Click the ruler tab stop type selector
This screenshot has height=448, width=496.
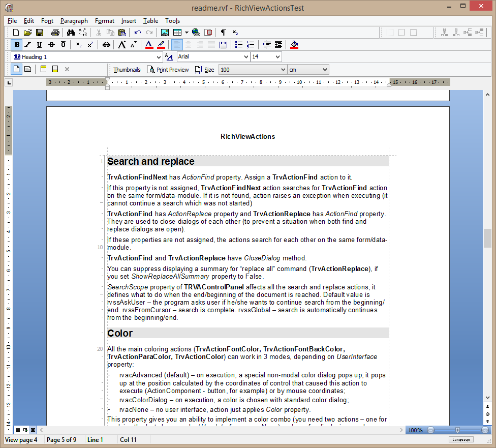point(9,83)
